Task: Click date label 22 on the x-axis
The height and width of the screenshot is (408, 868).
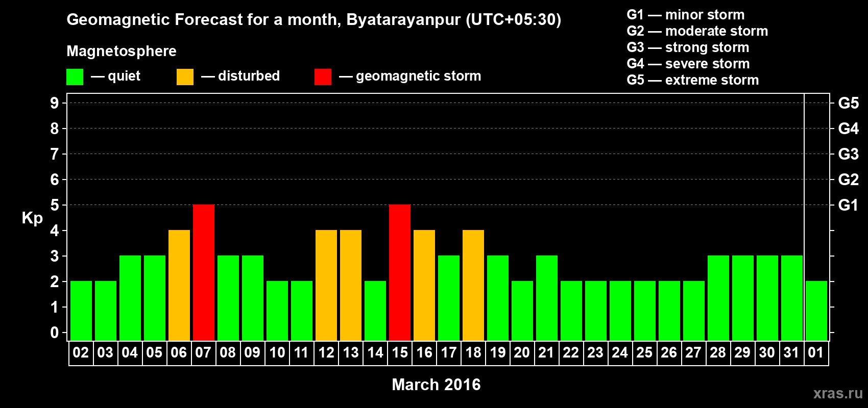Action: [x=571, y=353]
